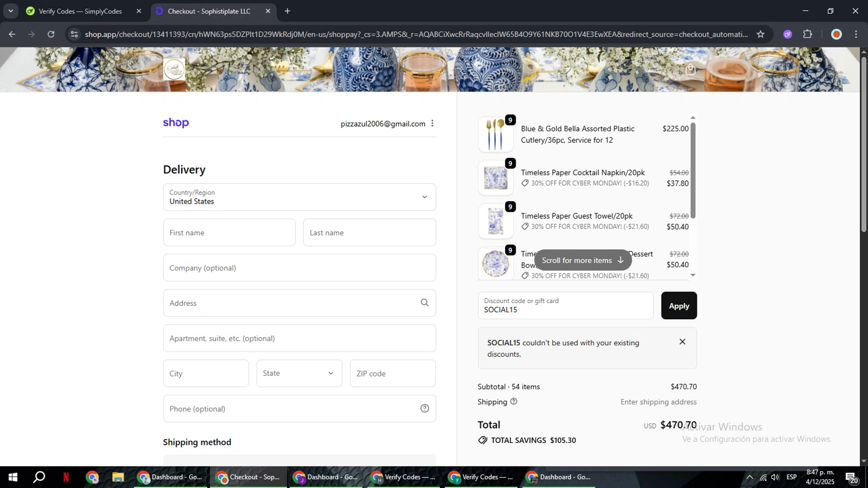Click the page vertical scrollbar

pyautogui.click(x=863, y=145)
